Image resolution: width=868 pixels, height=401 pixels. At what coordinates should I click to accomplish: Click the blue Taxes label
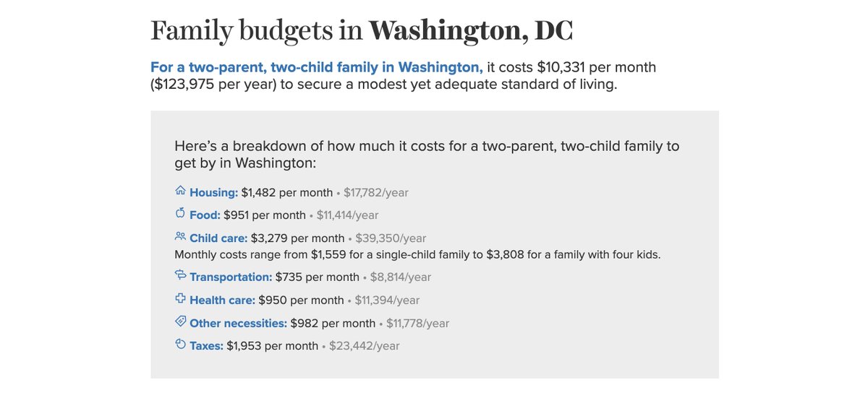pos(206,346)
